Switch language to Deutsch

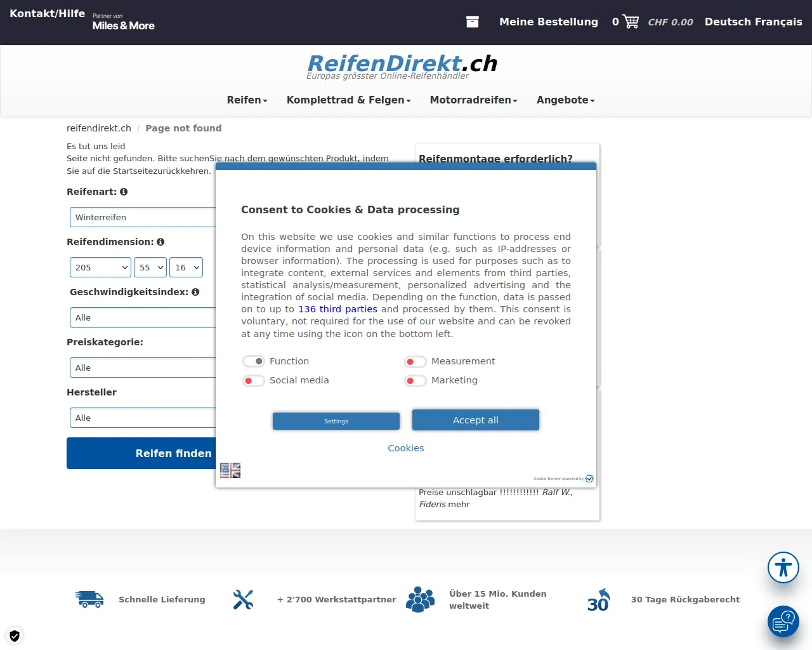(728, 22)
